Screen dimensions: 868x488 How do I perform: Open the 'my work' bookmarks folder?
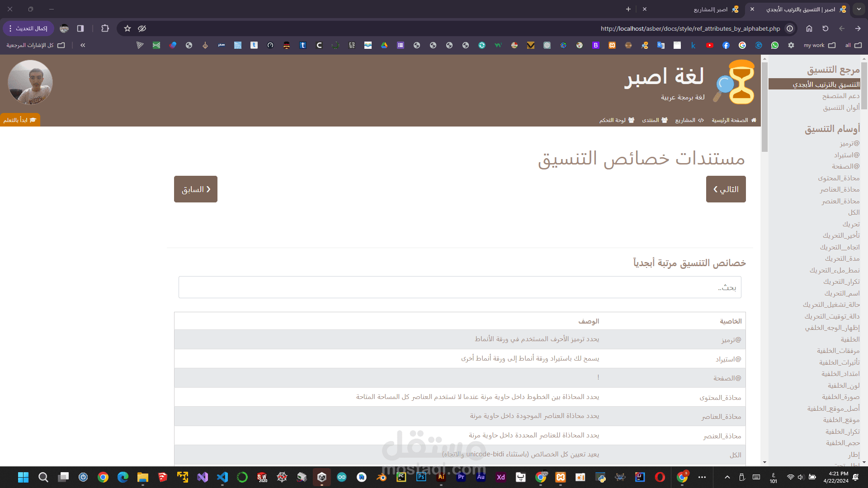[x=819, y=45]
